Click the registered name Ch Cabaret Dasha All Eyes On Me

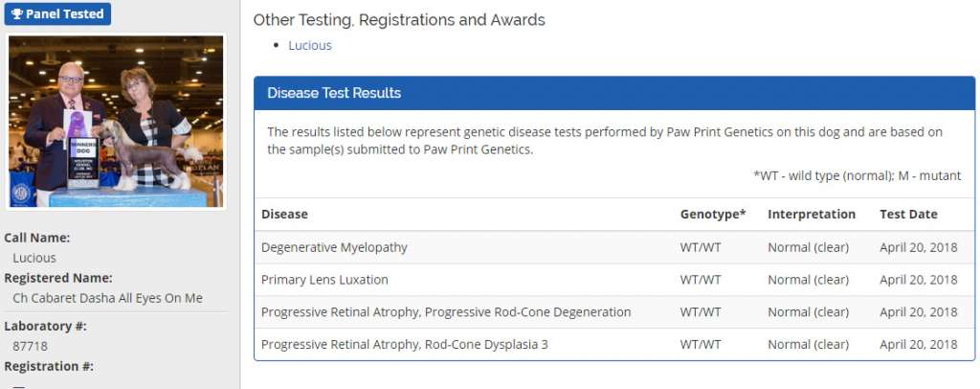point(107,298)
